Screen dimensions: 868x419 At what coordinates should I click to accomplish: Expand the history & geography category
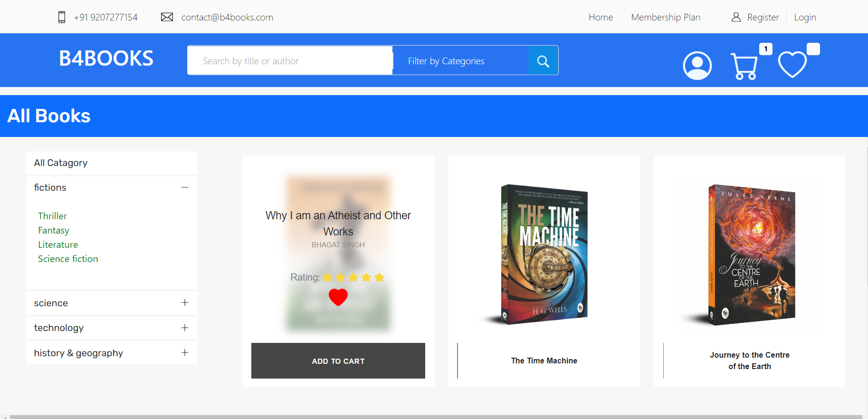tap(185, 352)
